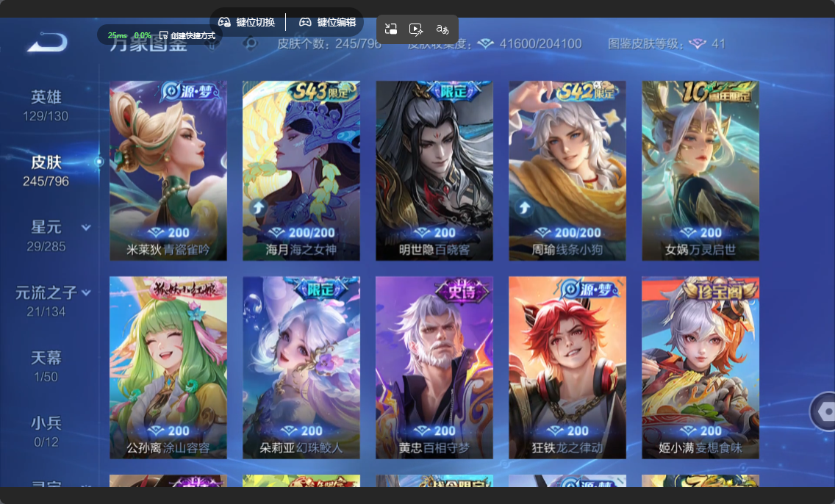Image resolution: width=835 pixels, height=504 pixels.
Task: Click the search magnifier icon beside title
Action: point(250,43)
